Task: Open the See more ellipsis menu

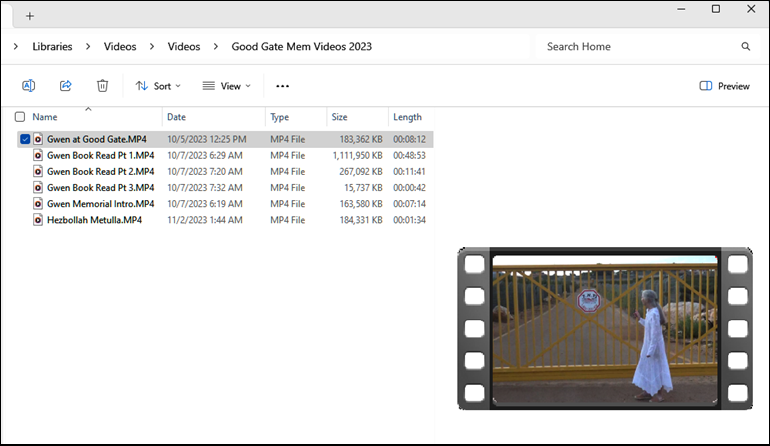Action: click(x=282, y=86)
